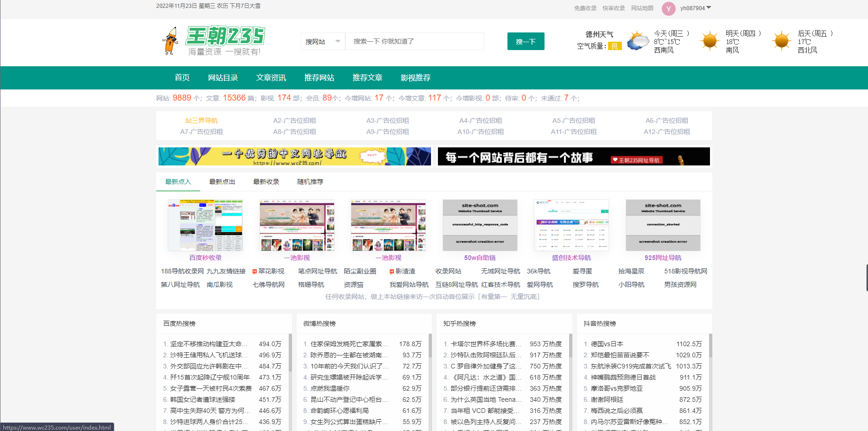Switch to 随机推荐 tab
Image resolution: width=868 pixels, height=431 pixels.
click(x=310, y=182)
